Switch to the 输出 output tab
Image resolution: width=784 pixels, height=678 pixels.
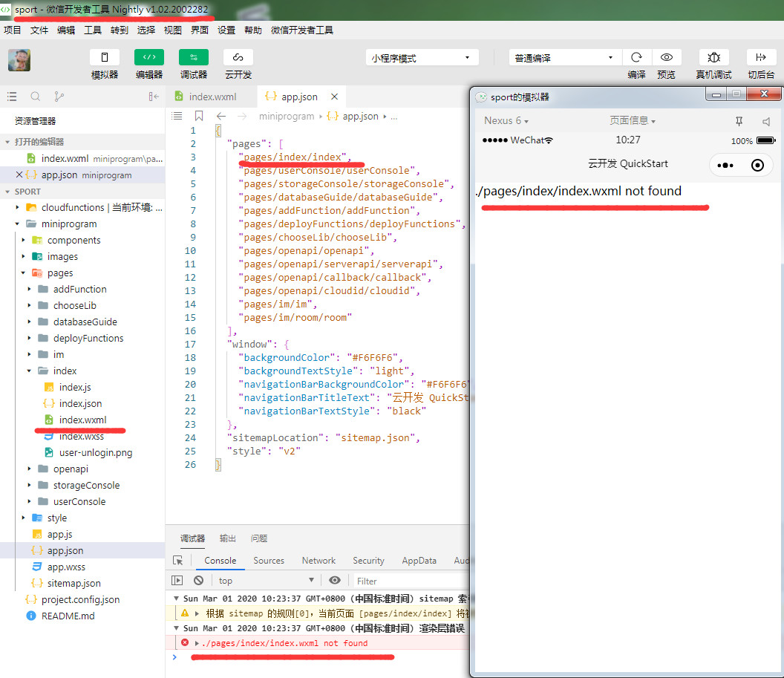[x=227, y=538]
